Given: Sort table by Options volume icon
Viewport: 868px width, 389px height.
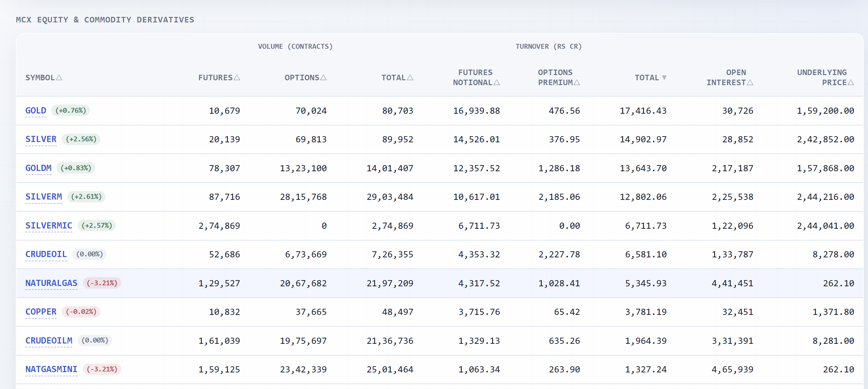Looking at the screenshot, I should point(324,78).
